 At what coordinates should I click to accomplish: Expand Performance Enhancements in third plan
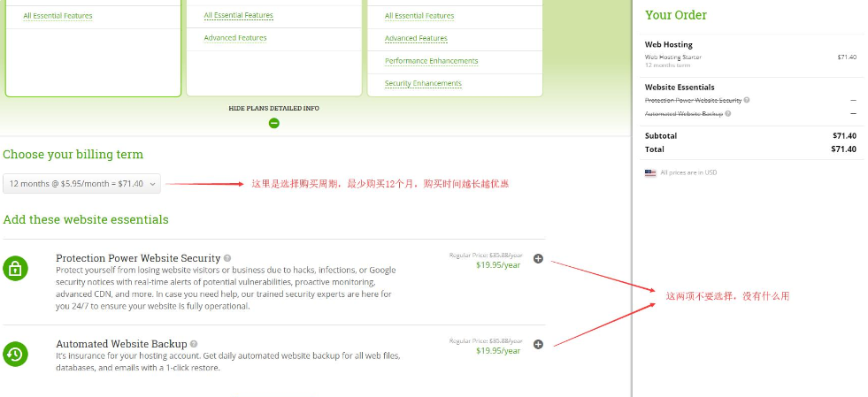click(x=431, y=61)
